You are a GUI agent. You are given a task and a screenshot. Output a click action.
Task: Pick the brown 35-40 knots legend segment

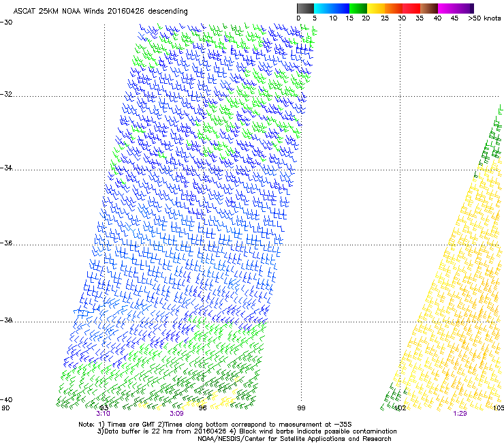point(429,8)
